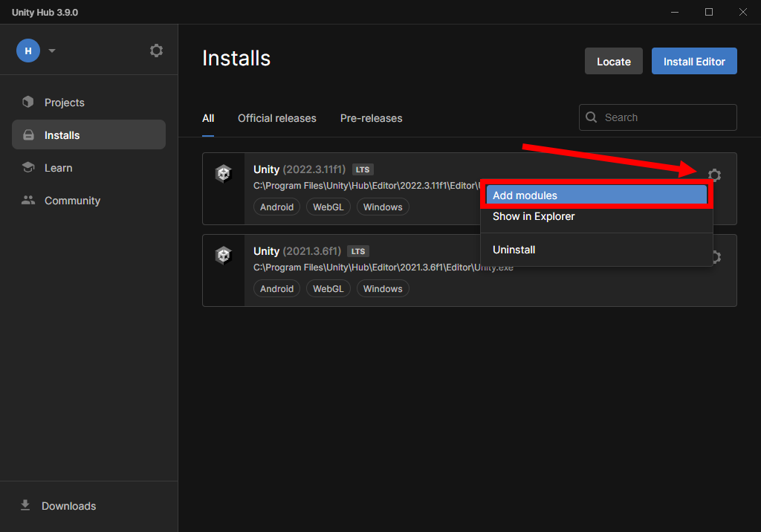
Task: Close the Unity Hub window
Action: tap(742, 12)
